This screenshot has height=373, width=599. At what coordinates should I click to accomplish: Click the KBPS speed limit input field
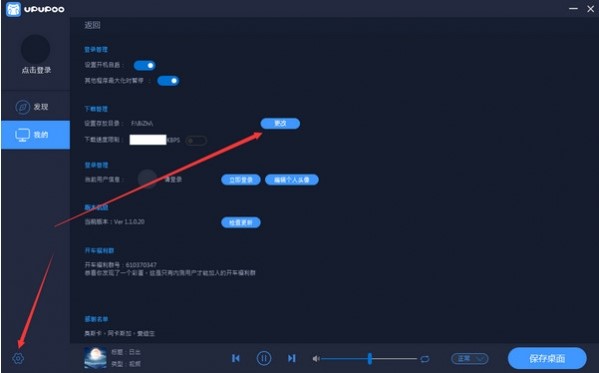[148, 140]
